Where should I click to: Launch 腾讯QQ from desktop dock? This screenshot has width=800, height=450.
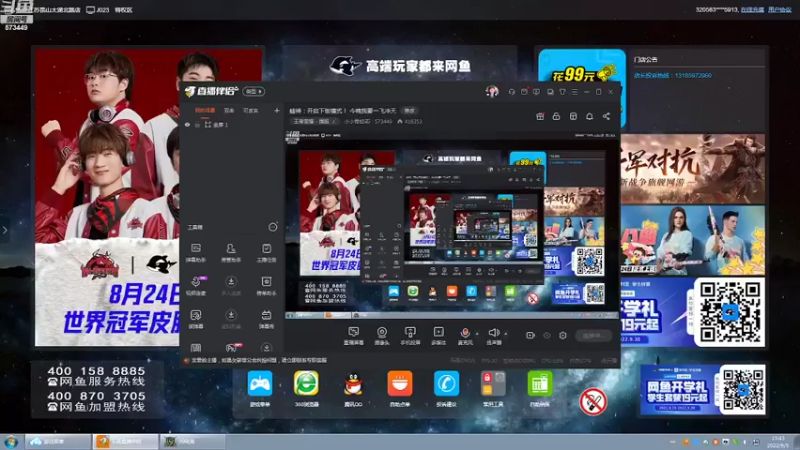pyautogui.click(x=353, y=389)
